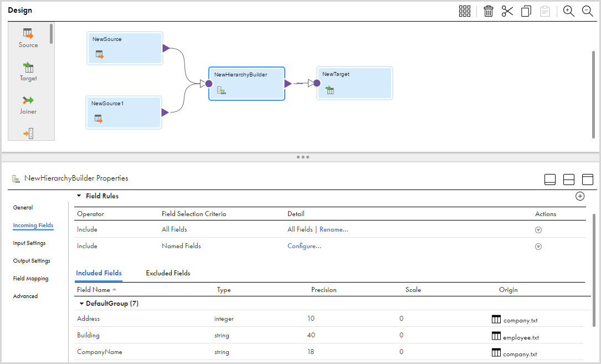The width and height of the screenshot is (601, 364).
Task: Collapse the DefaultGroup (7) group
Action: point(81,304)
